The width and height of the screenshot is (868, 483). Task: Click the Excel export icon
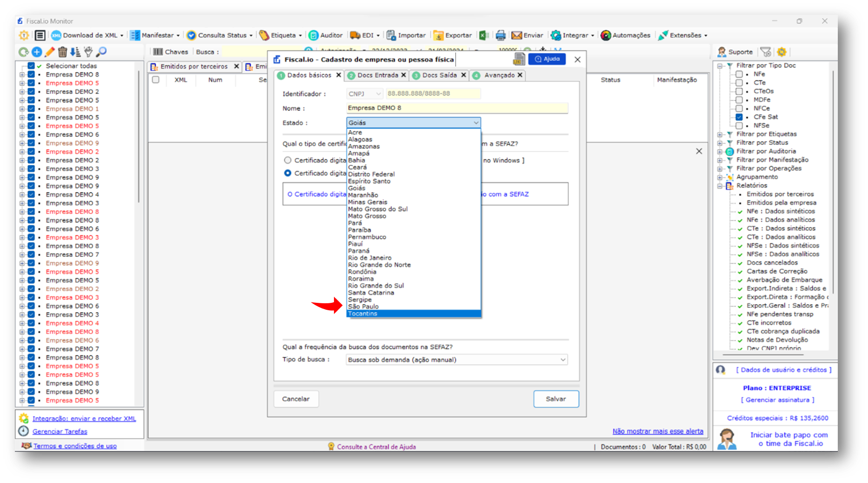484,35
